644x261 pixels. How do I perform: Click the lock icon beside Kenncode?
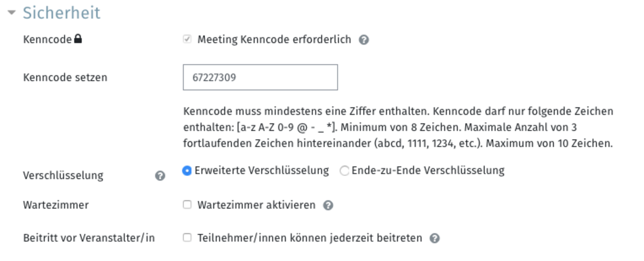tap(78, 39)
